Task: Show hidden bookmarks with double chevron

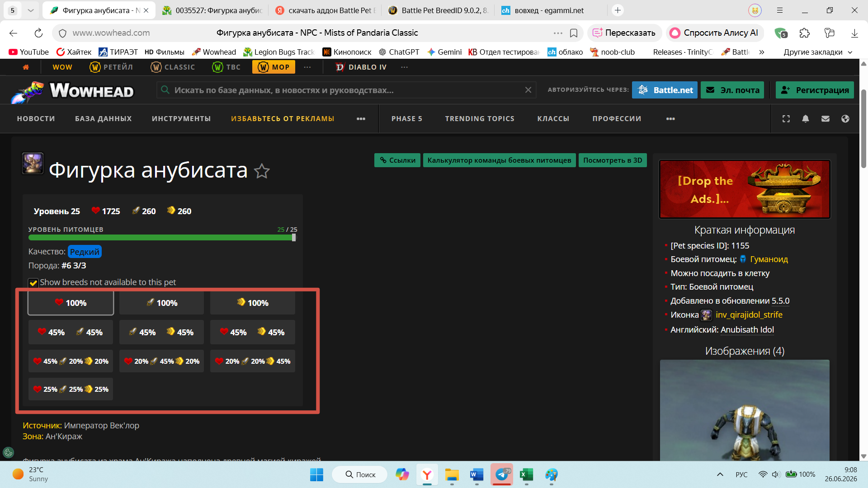Action: click(762, 52)
